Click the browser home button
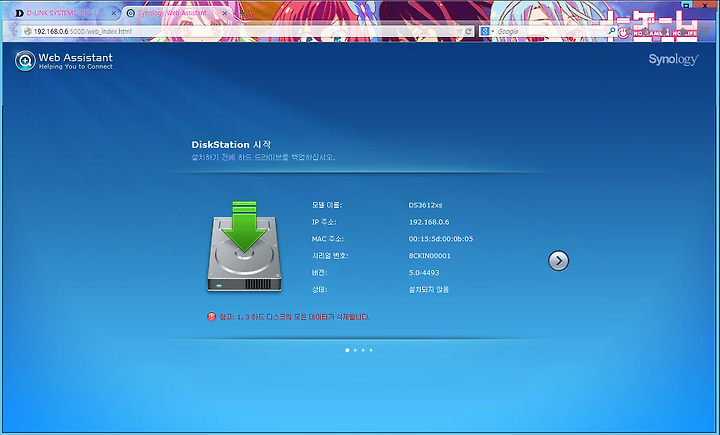The height and width of the screenshot is (435, 720). [x=683, y=31]
